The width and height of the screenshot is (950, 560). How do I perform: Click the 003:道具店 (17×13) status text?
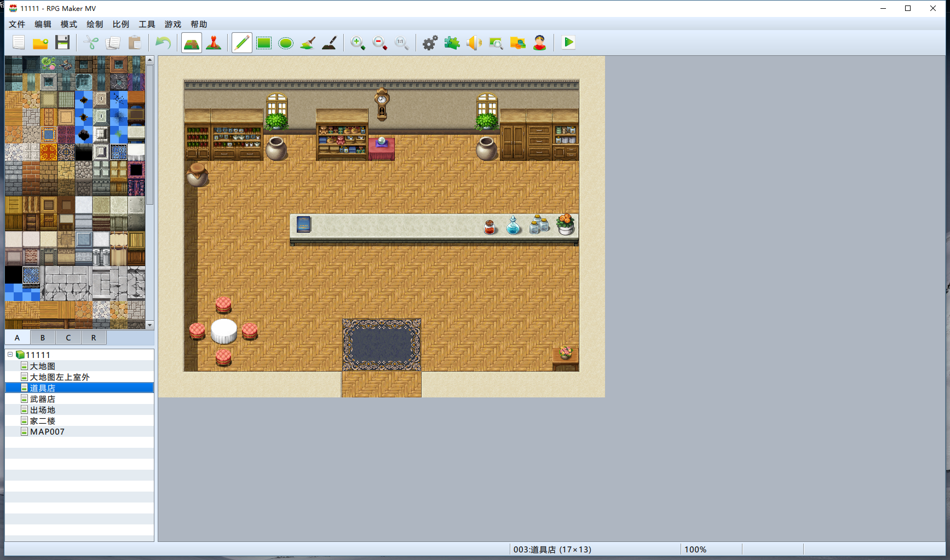pyautogui.click(x=552, y=550)
